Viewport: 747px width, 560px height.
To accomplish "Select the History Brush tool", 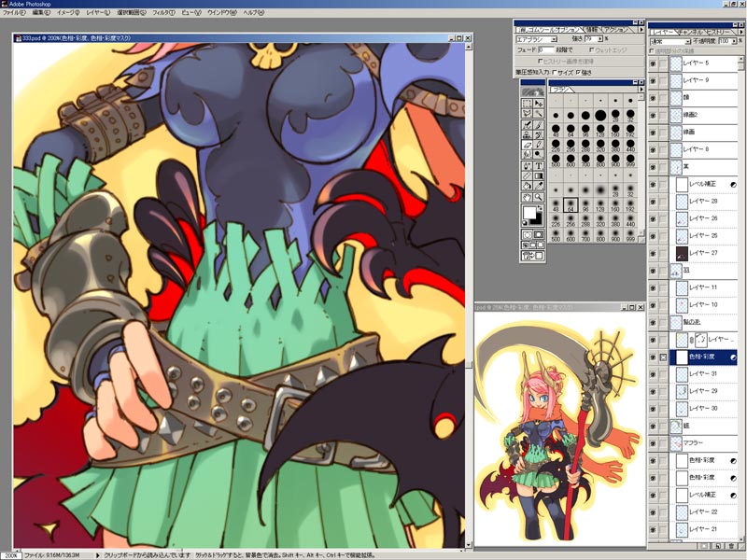I will point(539,134).
